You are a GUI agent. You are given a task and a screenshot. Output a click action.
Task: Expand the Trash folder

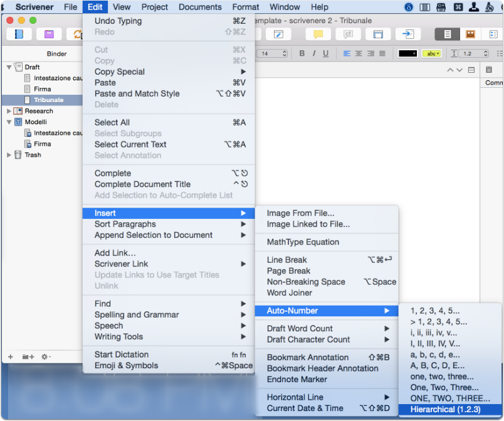coord(9,155)
